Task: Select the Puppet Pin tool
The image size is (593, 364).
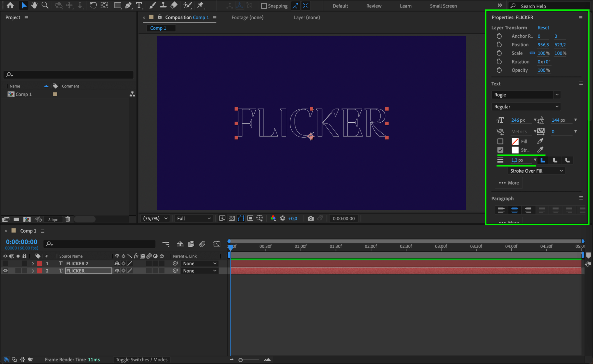Action: point(201,5)
